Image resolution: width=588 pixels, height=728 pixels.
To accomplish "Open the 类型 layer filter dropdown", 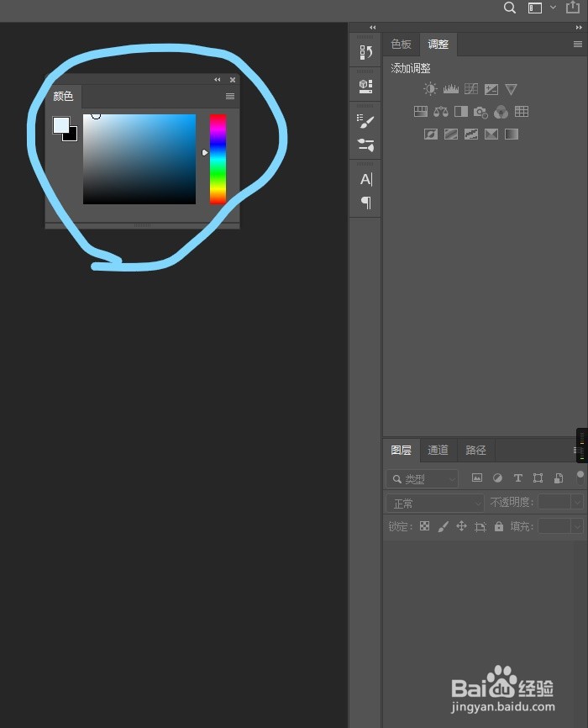I will point(422,478).
